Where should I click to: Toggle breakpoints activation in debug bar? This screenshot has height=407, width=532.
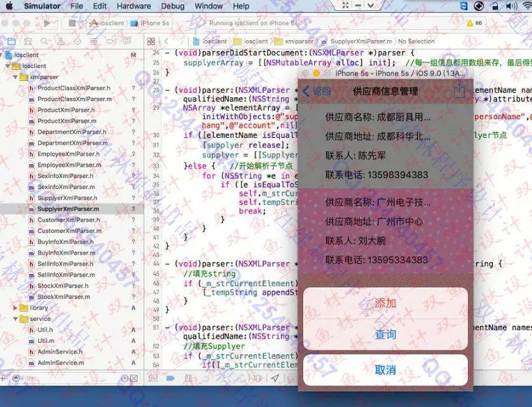click(170, 378)
